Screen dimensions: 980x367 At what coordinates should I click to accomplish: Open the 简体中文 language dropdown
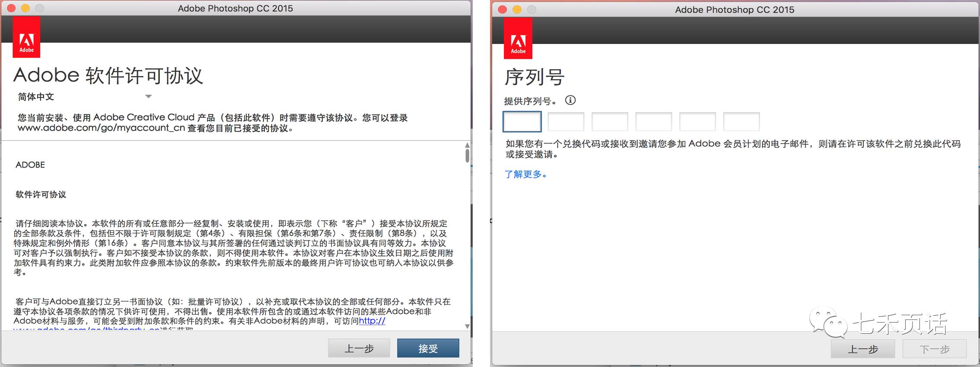coord(85,97)
